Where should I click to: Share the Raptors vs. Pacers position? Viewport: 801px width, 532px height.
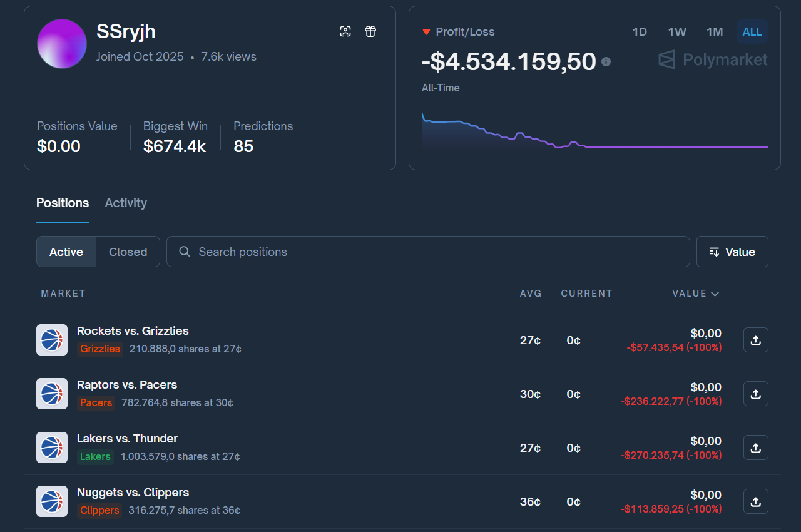pyautogui.click(x=755, y=394)
